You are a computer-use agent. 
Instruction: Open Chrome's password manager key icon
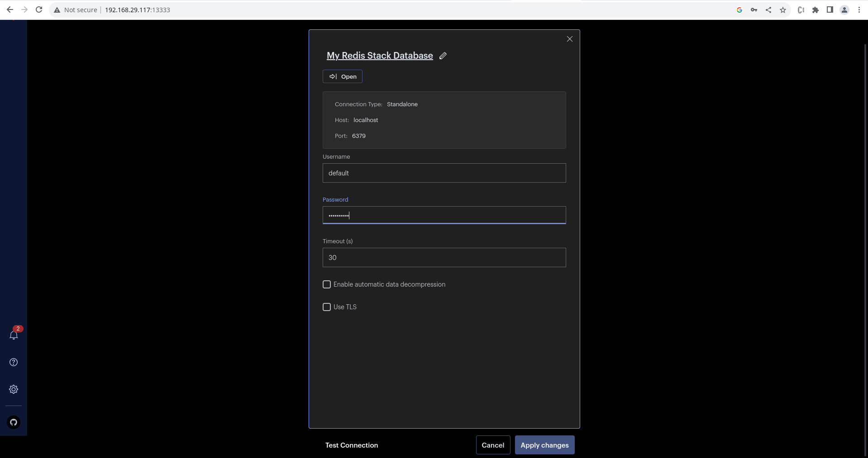pyautogui.click(x=754, y=9)
